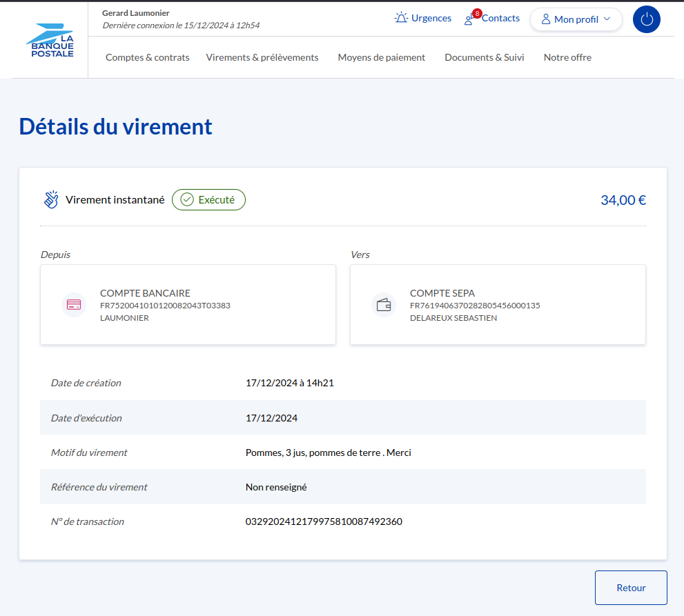684x616 pixels.
Task: Open the Documents & Suivi menu
Action: coord(484,57)
